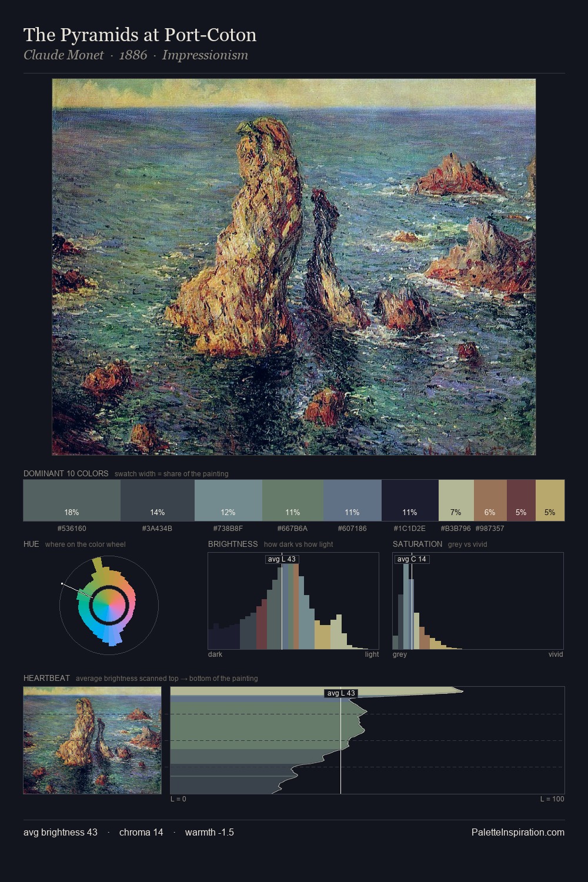
Task: Pick the 11% blue swatch #607186
Action: click(x=353, y=500)
